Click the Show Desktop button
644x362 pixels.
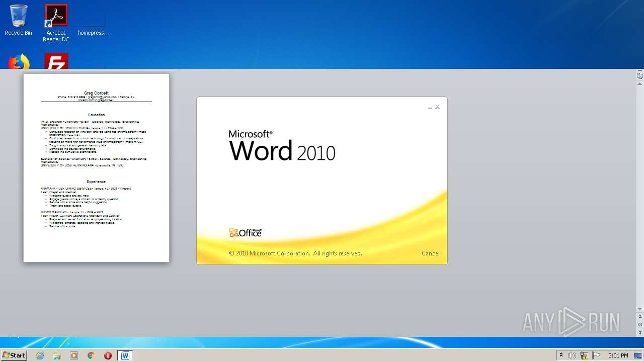click(x=638, y=355)
